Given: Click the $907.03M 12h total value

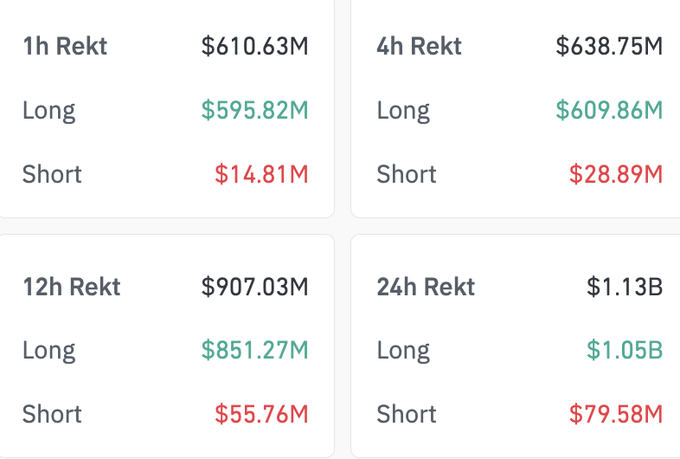Looking at the screenshot, I should tap(255, 287).
